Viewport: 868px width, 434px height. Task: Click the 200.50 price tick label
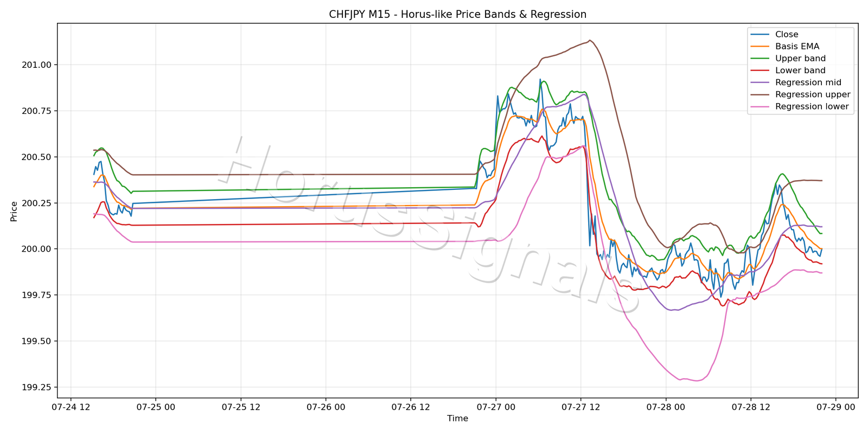(x=37, y=157)
